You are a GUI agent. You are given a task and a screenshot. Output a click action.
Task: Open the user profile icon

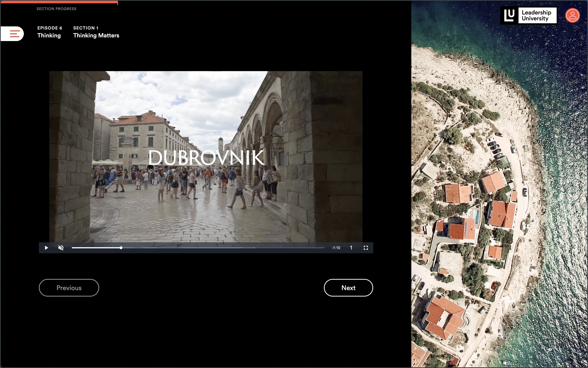point(572,16)
